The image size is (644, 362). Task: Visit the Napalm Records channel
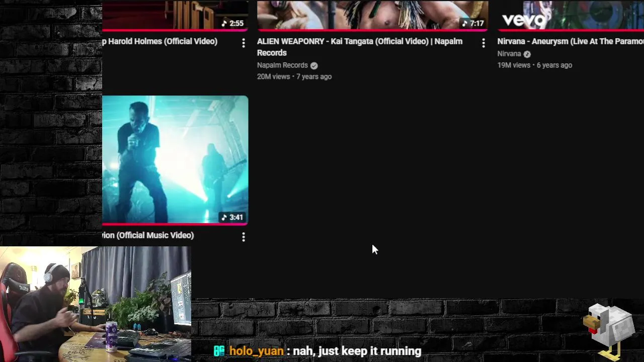tap(282, 65)
